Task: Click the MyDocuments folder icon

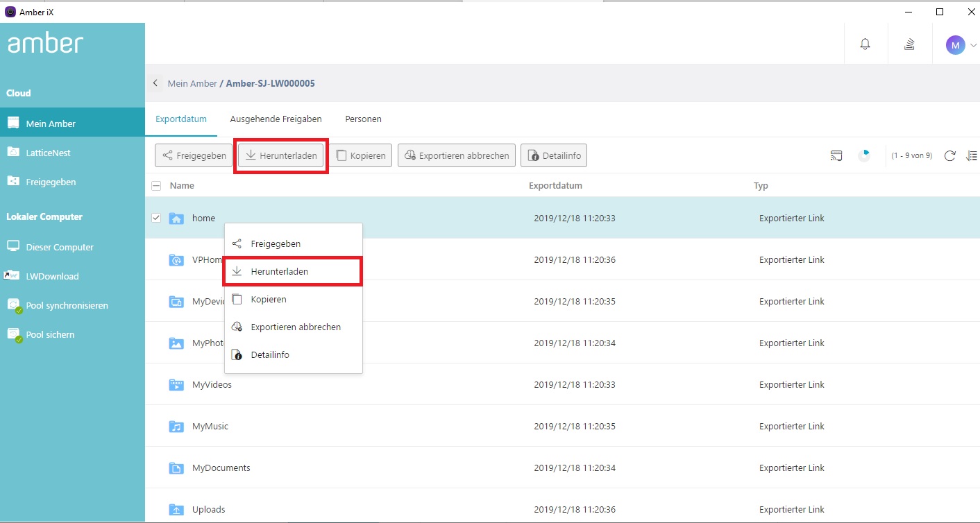Action: (x=176, y=468)
